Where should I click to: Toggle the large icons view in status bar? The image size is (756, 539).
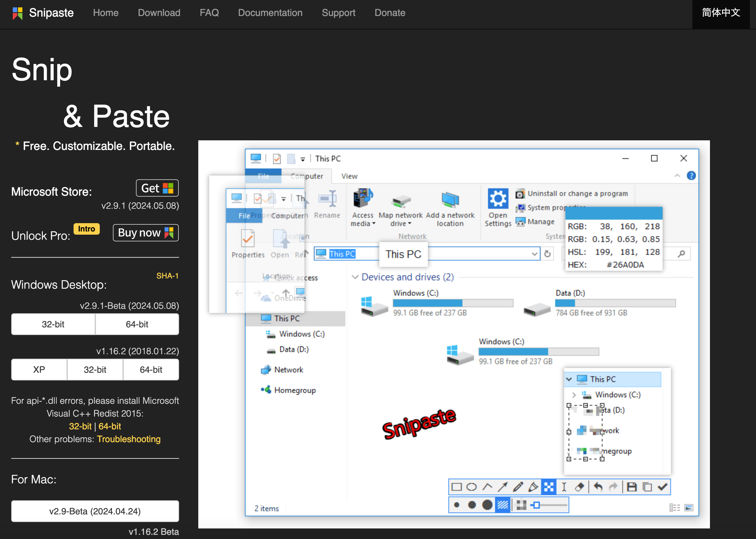pyautogui.click(x=689, y=507)
